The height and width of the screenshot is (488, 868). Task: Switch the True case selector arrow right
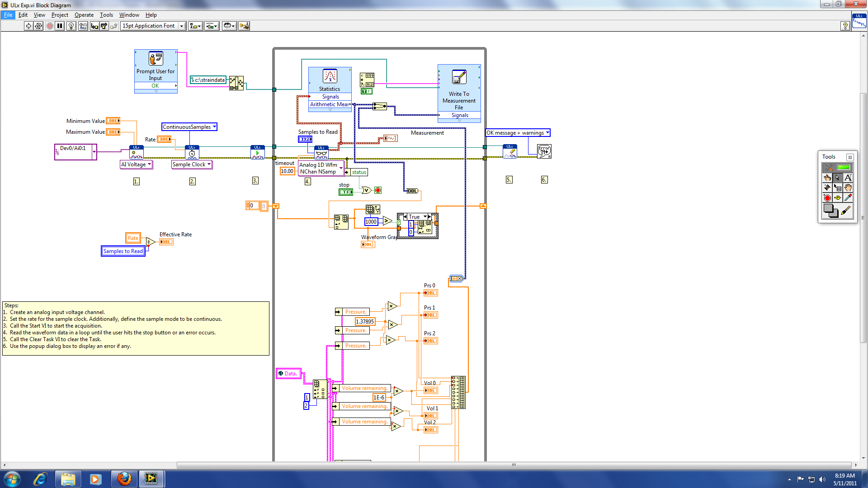(429, 217)
